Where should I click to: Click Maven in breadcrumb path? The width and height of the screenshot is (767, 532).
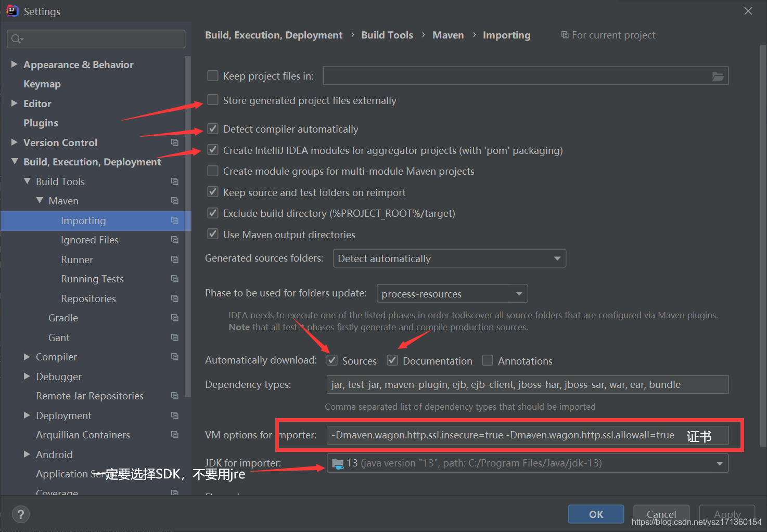pyautogui.click(x=448, y=35)
